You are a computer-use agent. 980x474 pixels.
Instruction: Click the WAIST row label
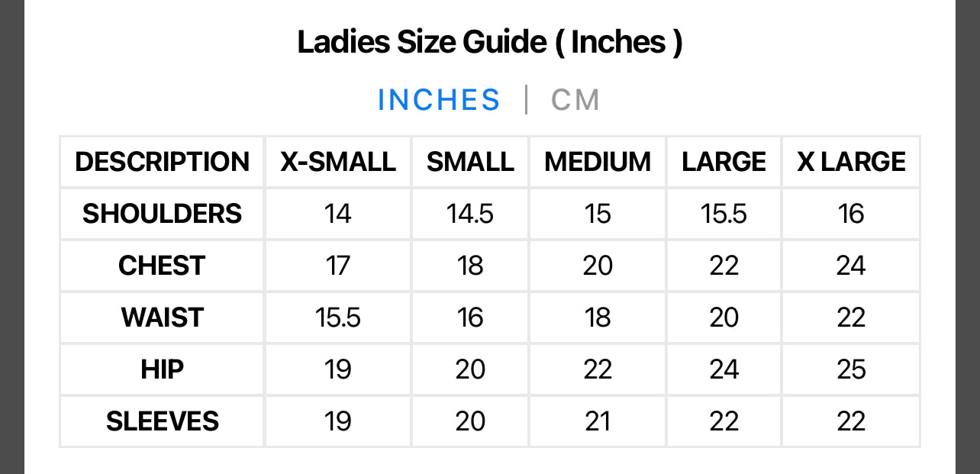pyautogui.click(x=162, y=318)
